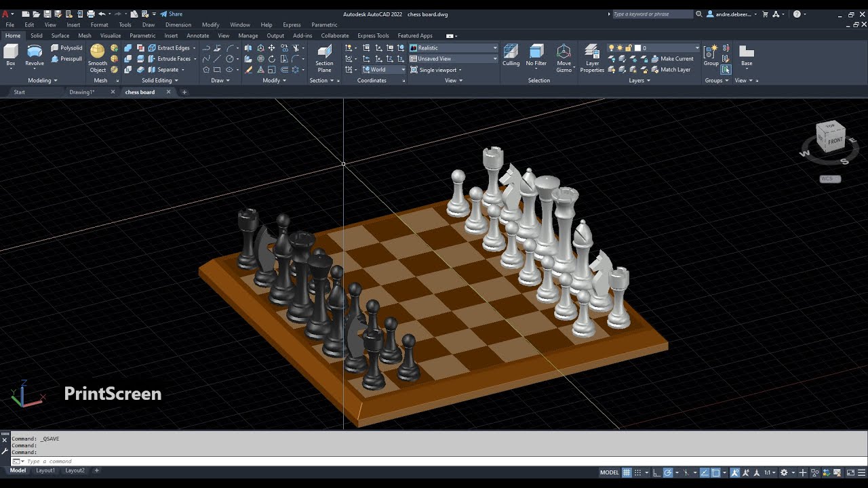This screenshot has height=488, width=868.
Task: Click the WCS label below ViewCube
Action: point(830,179)
